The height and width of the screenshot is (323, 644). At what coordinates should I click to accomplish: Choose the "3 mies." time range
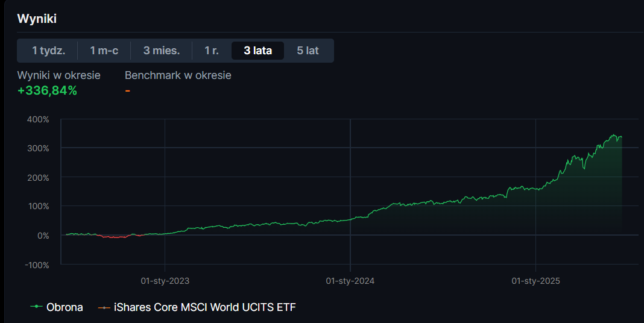(162, 51)
